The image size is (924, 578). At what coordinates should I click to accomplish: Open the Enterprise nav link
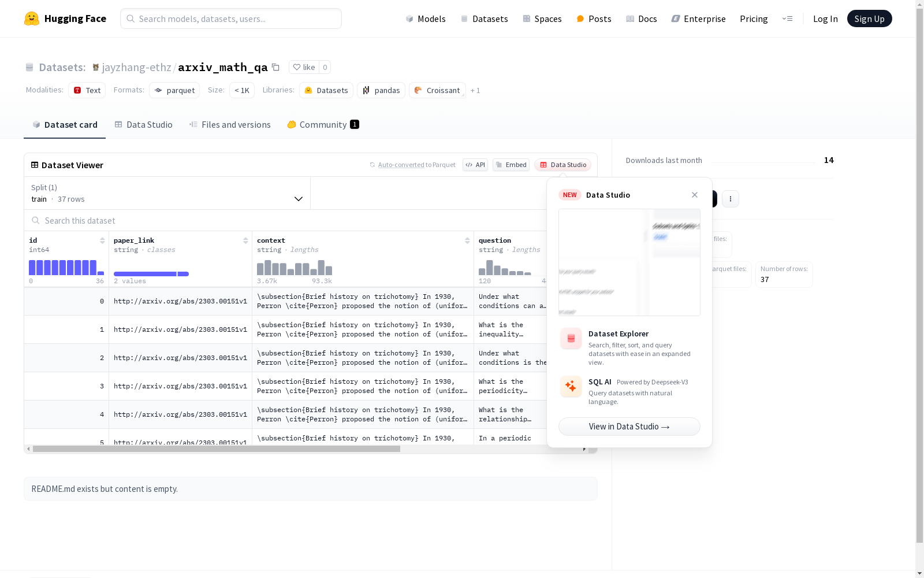(x=698, y=19)
